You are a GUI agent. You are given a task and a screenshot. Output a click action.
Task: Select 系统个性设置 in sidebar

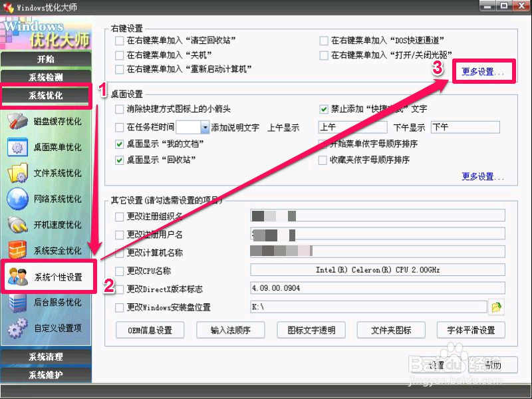59,277
